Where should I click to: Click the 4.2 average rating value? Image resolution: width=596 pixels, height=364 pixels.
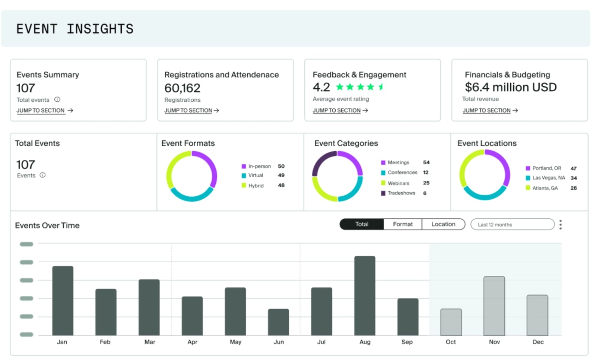click(x=321, y=87)
